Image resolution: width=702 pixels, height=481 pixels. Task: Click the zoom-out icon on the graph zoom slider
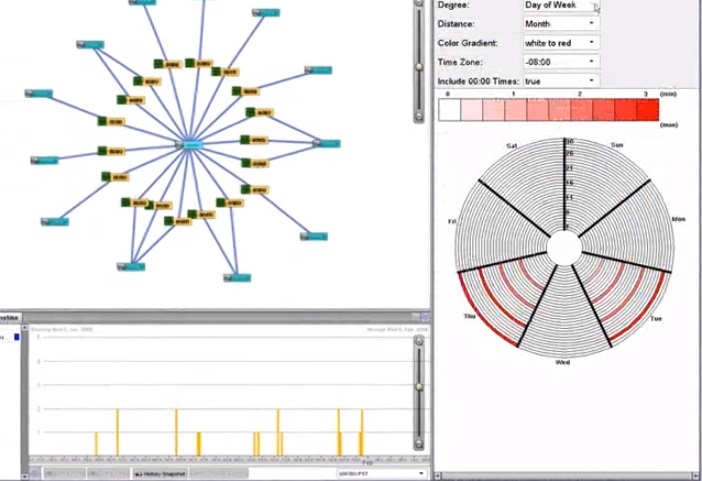click(419, 117)
